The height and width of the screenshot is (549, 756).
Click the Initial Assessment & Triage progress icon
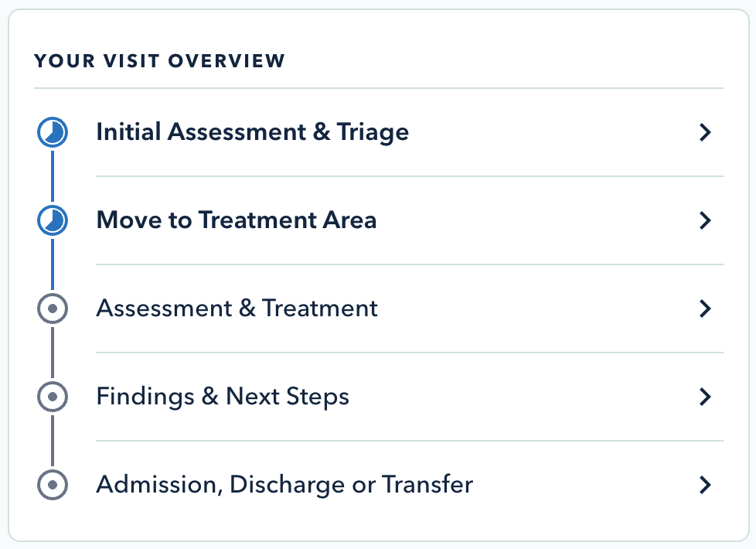tap(53, 133)
